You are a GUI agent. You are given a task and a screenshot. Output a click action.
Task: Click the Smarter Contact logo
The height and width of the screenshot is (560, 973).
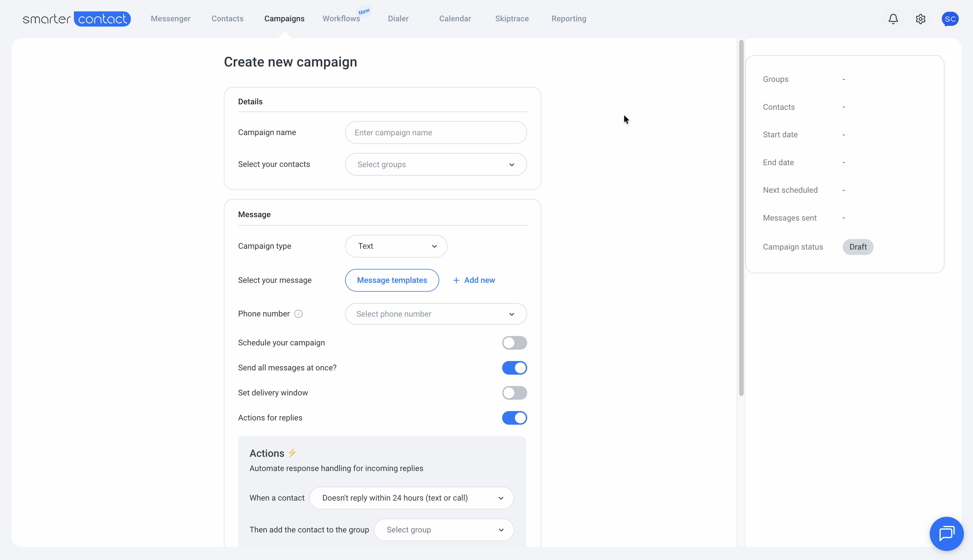(x=77, y=19)
